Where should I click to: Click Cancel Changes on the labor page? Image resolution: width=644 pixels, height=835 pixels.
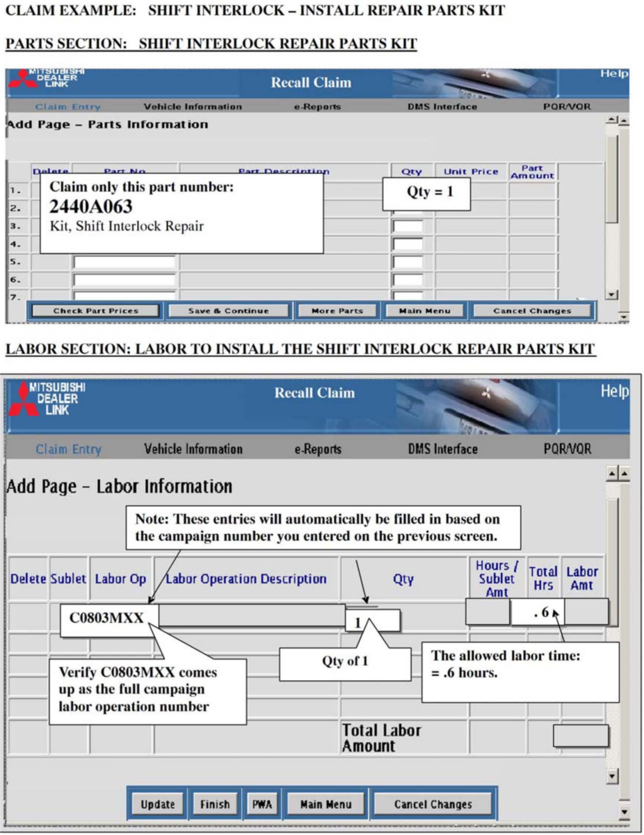tap(433, 804)
